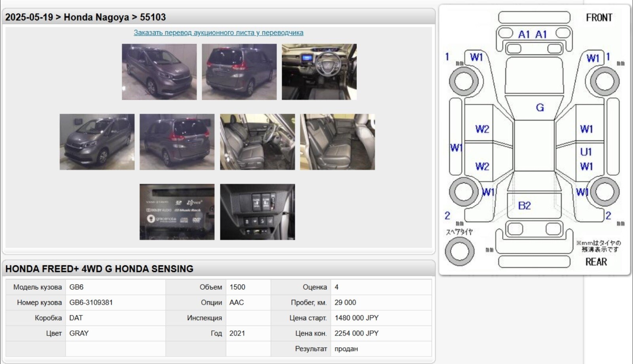
Task: Click the B2 mark on the rear hatch
Action: coord(524,206)
